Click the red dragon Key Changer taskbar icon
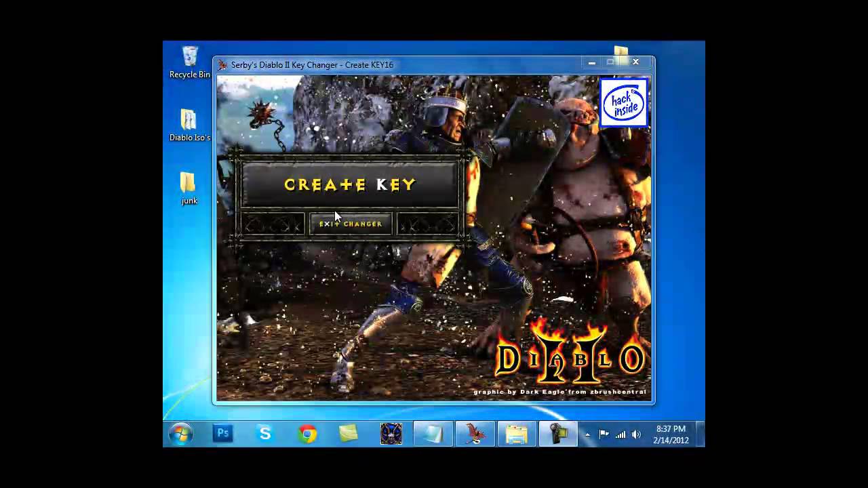This screenshot has height=488, width=868. click(x=475, y=434)
